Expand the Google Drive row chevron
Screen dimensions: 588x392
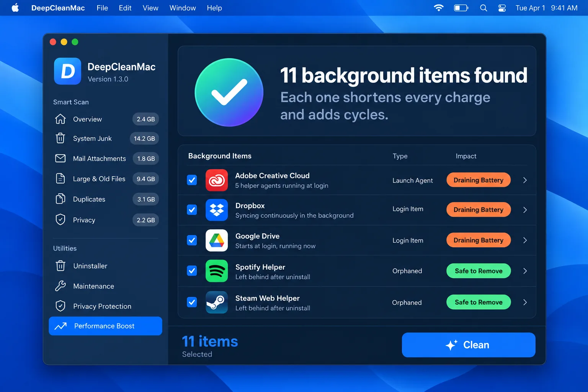(525, 240)
